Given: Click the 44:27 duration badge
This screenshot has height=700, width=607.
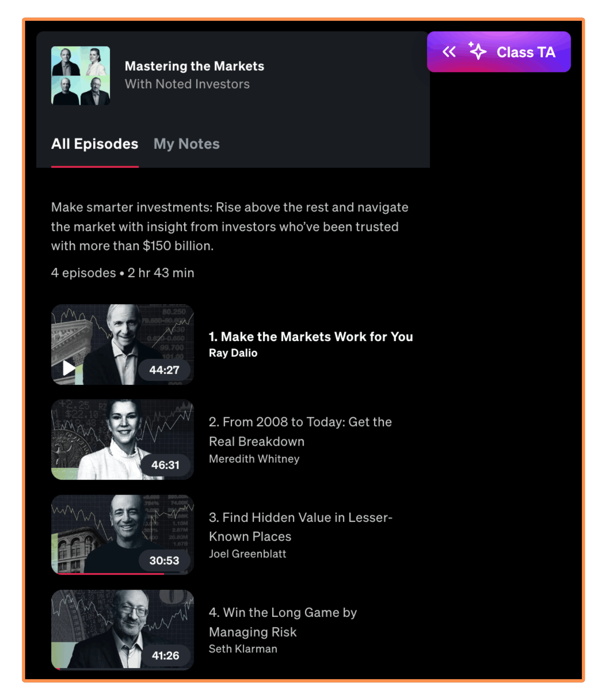Looking at the screenshot, I should click(x=164, y=370).
